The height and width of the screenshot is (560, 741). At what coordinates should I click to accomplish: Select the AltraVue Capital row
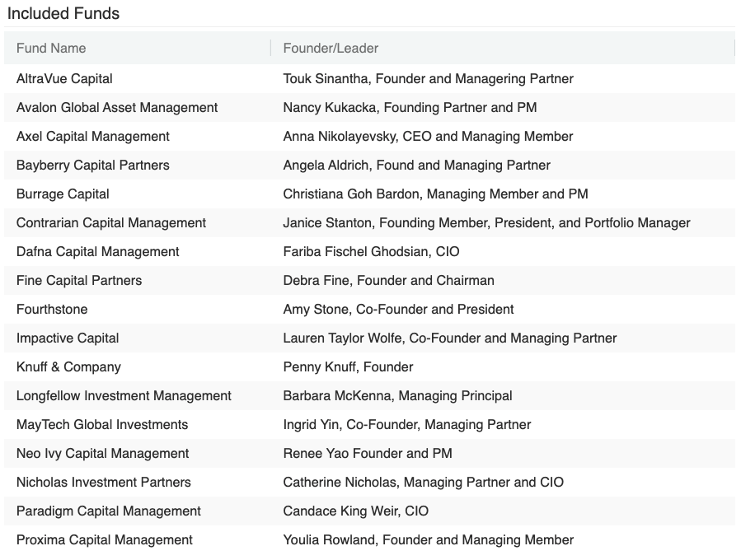coord(64,79)
